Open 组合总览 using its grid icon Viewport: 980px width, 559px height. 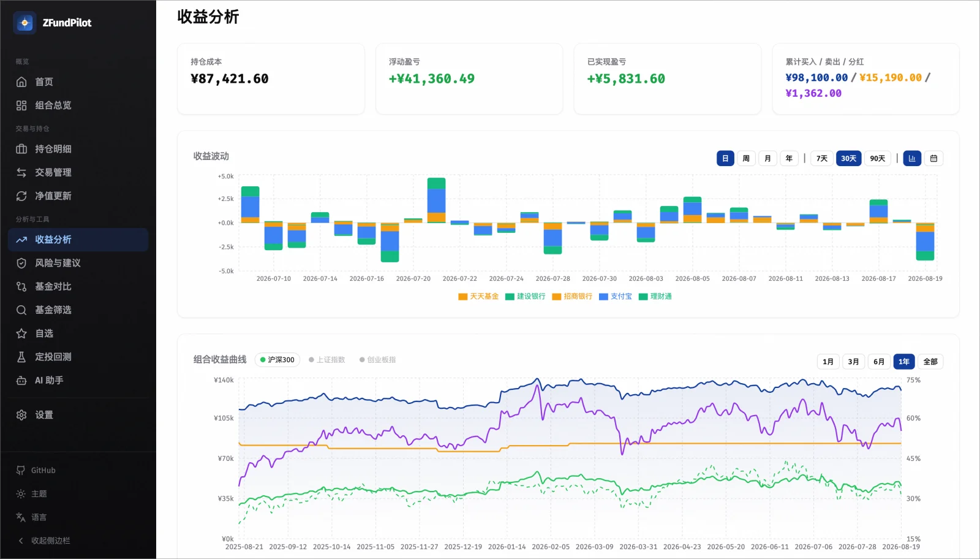point(21,105)
